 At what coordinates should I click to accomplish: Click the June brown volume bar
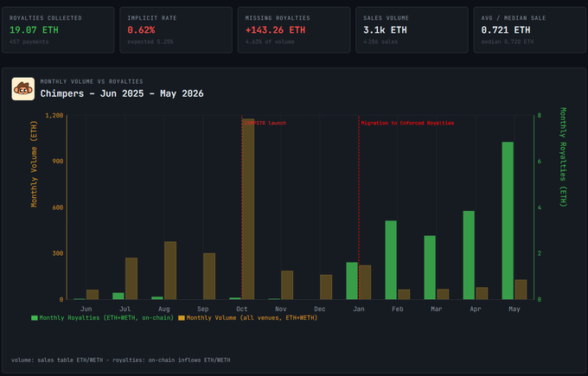[x=93, y=294]
